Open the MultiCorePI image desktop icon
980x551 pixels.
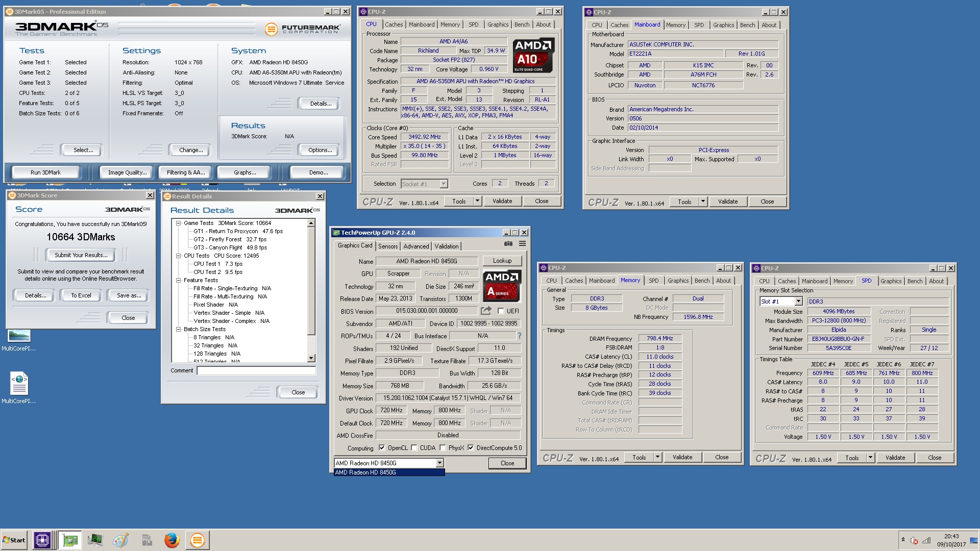[x=19, y=335]
